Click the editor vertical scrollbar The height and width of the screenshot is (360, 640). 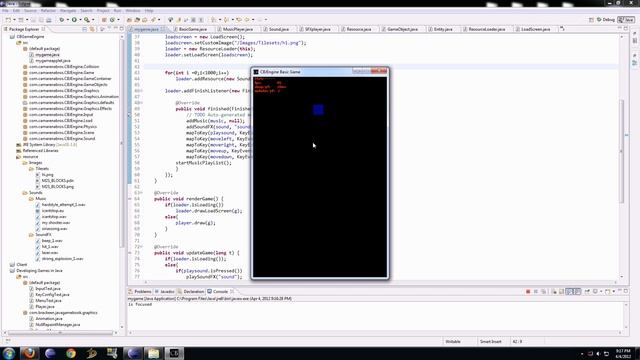pyautogui.click(x=622, y=151)
